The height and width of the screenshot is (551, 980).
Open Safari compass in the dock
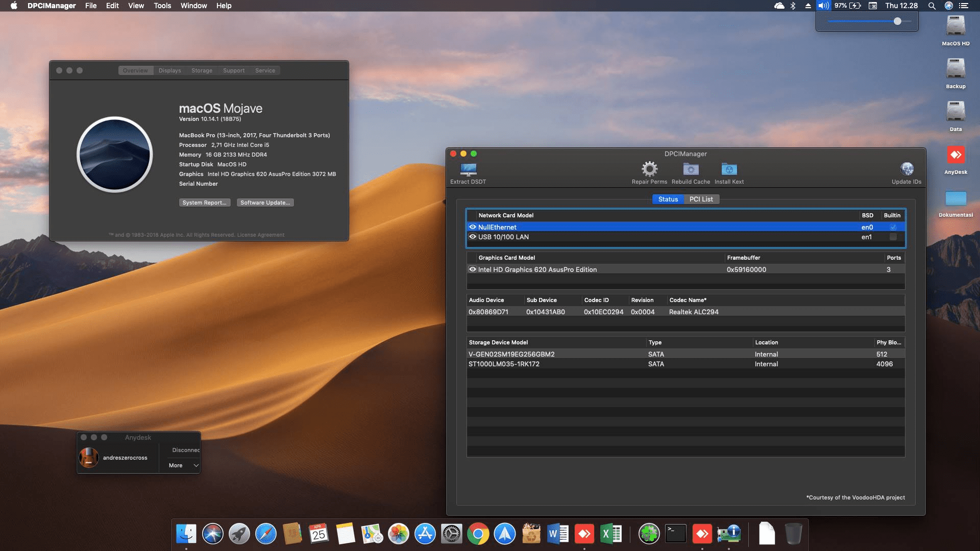266,534
